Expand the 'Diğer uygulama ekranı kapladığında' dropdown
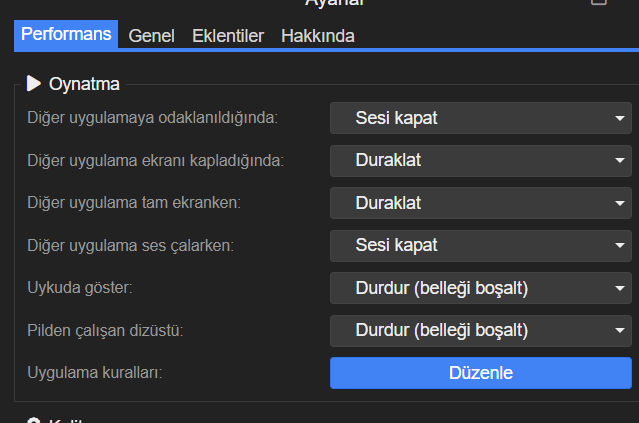 (480, 160)
